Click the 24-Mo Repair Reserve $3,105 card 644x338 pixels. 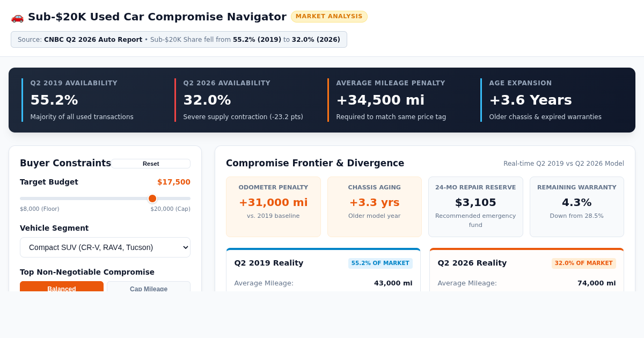click(475, 207)
